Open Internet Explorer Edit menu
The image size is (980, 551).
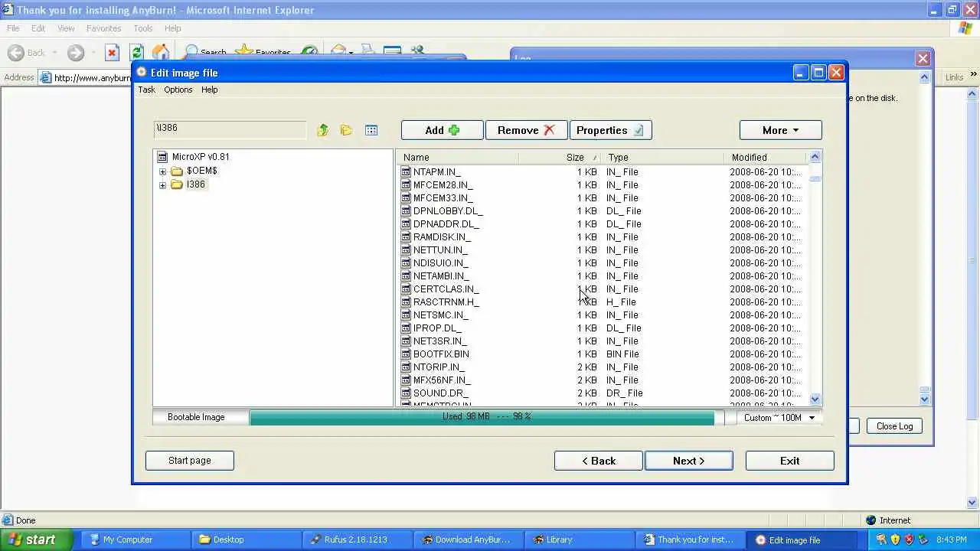click(x=38, y=28)
